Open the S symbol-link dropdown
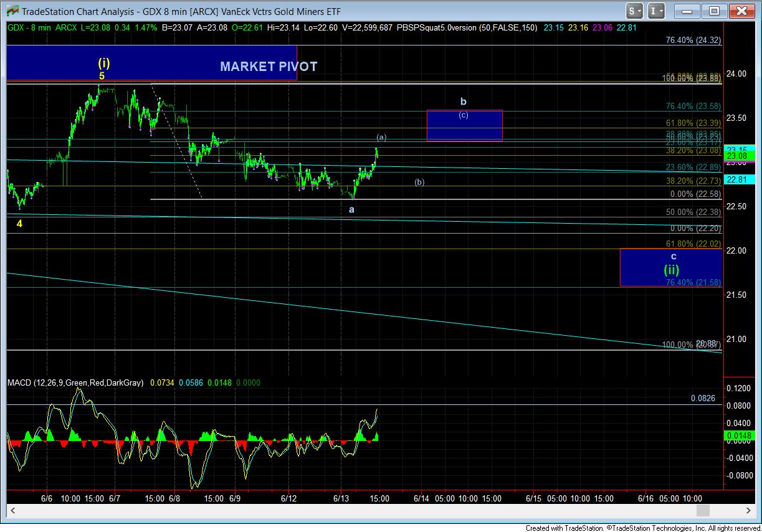The height and width of the screenshot is (532, 762). (x=635, y=11)
